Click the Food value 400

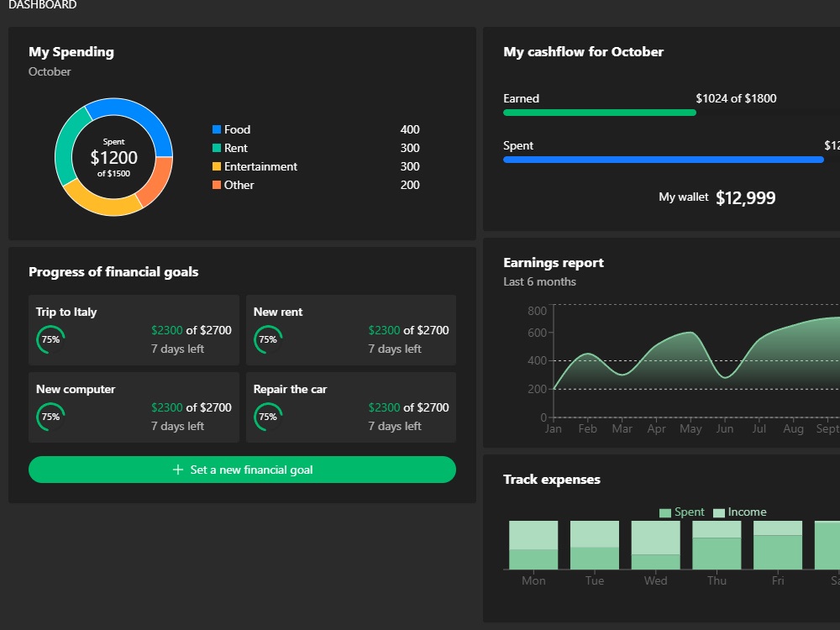pos(410,129)
